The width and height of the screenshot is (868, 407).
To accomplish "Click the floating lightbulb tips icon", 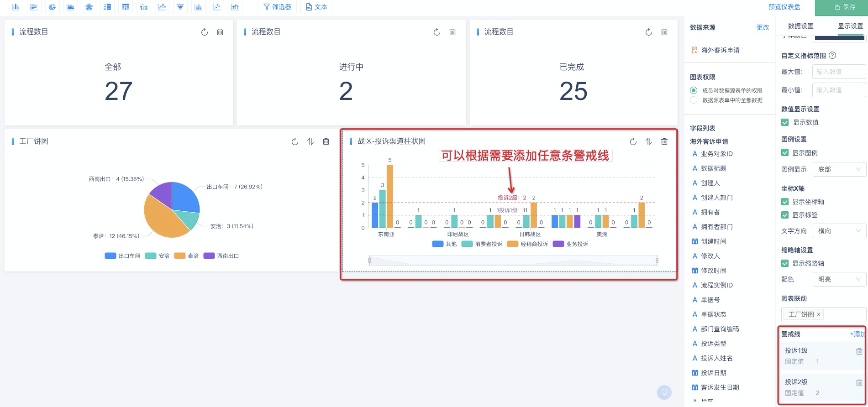I will pos(664,392).
